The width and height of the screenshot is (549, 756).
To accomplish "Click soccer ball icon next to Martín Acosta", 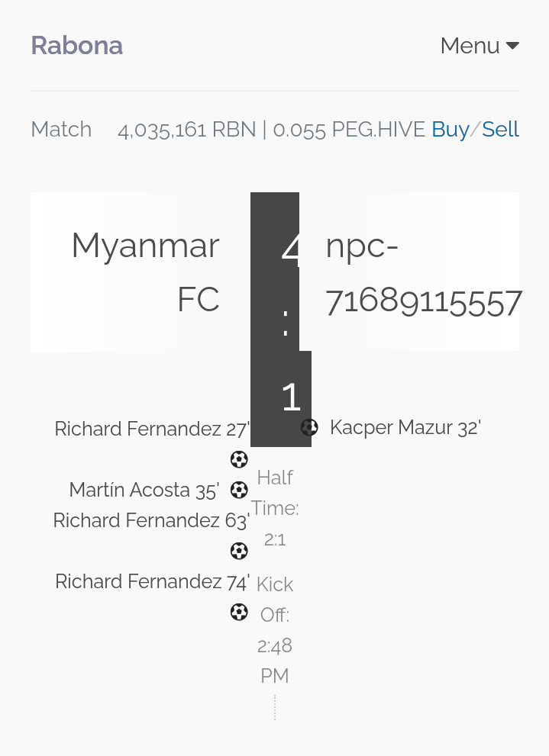I will click(x=239, y=490).
